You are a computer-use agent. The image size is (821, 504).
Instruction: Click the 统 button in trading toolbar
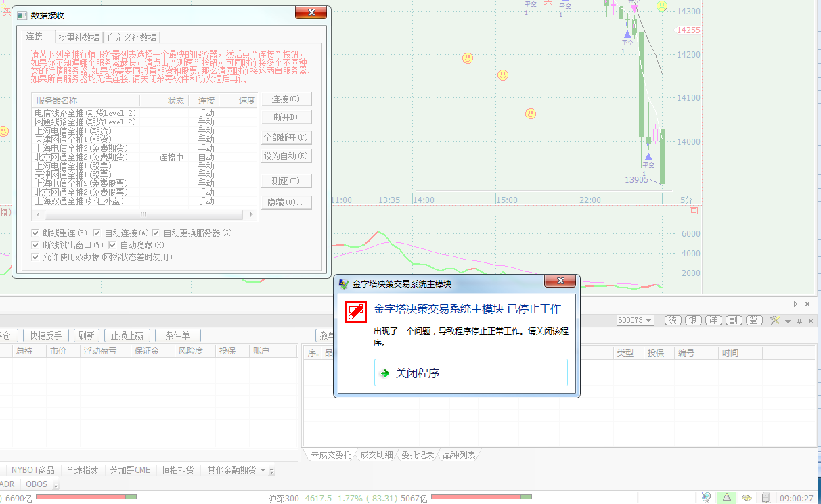[672, 320]
